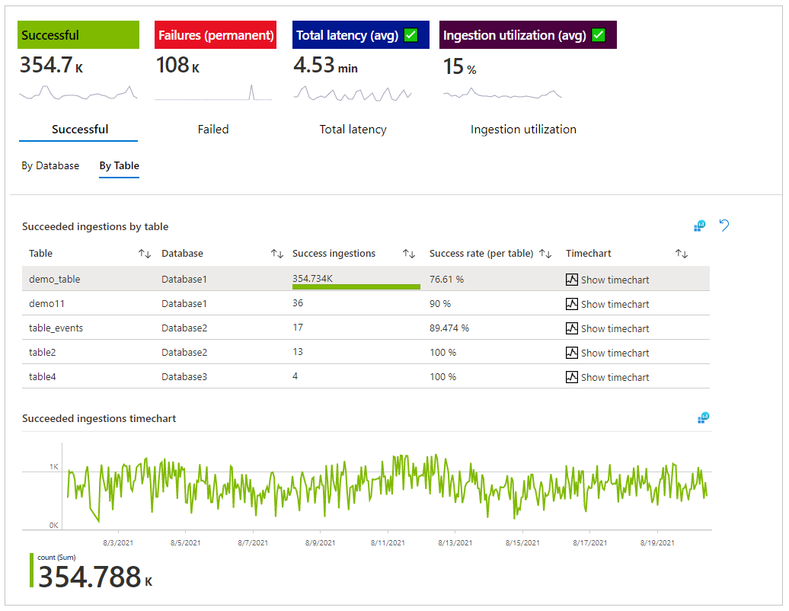This screenshot has height=611, width=789.
Task: Click the 76.61 % success rate cell
Action: [x=446, y=279]
